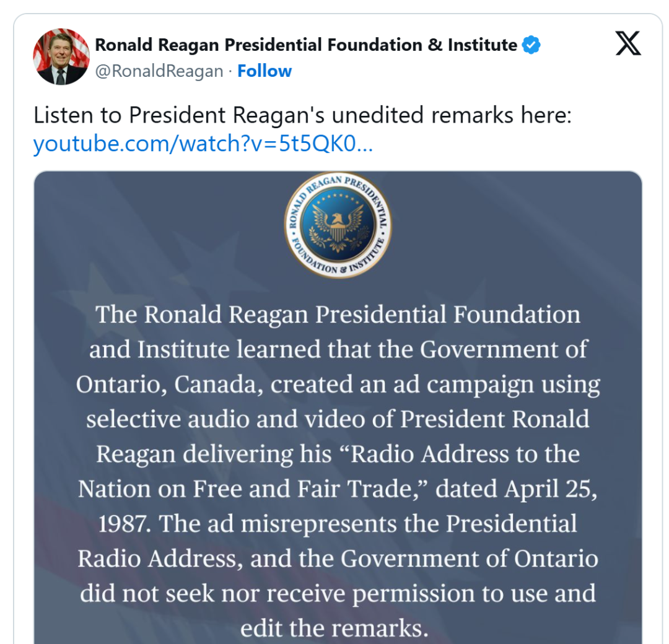This screenshot has height=644, width=669.
Task: Click the blue verified checkmark badge
Action: (531, 45)
